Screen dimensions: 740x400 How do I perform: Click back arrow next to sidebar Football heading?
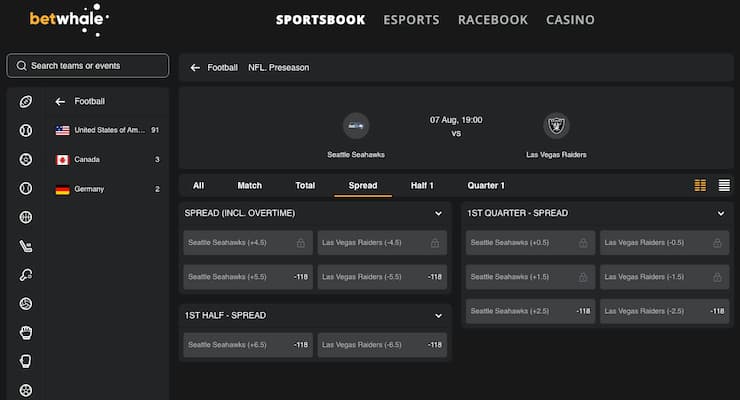60,101
